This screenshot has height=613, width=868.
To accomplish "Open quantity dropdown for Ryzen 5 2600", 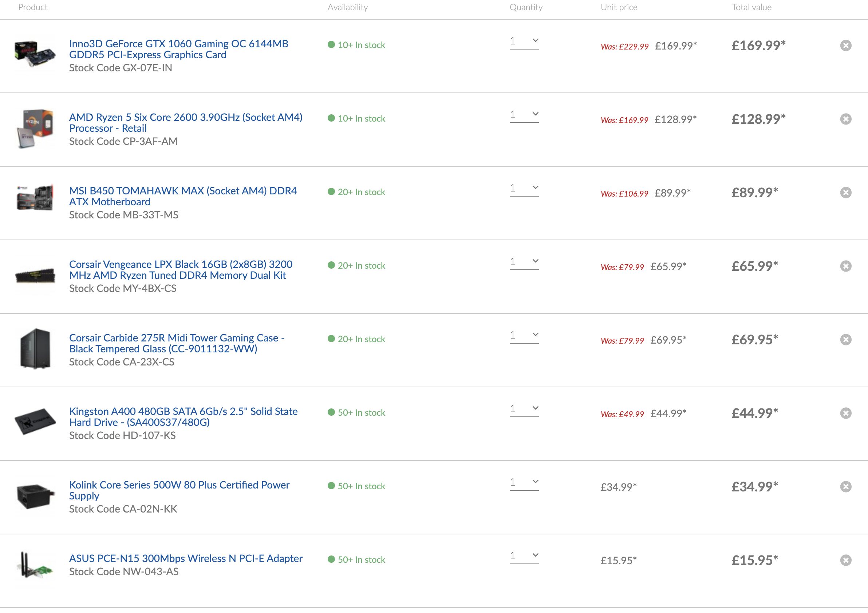I will tap(524, 115).
